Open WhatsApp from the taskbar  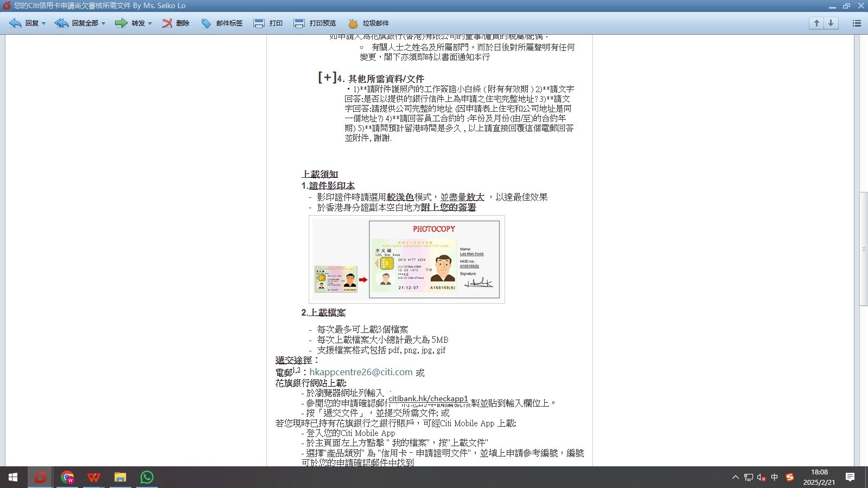pos(147,477)
